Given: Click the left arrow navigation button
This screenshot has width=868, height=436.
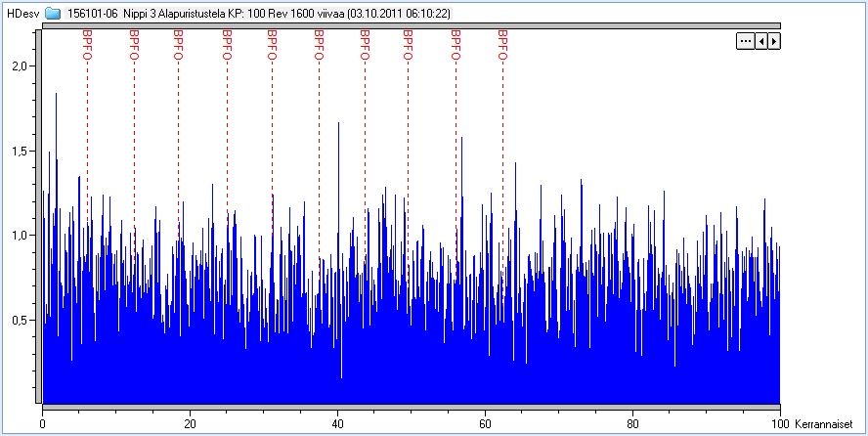Looking at the screenshot, I should point(761,41).
